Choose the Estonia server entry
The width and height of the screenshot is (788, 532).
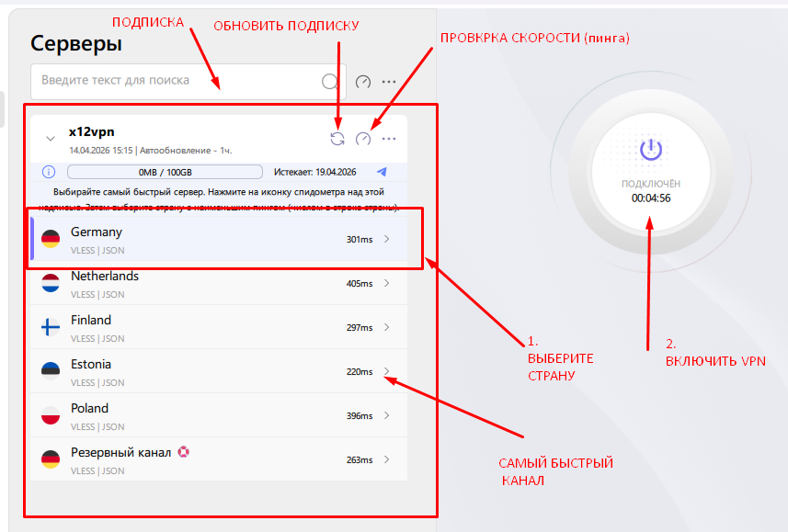[x=184, y=372]
